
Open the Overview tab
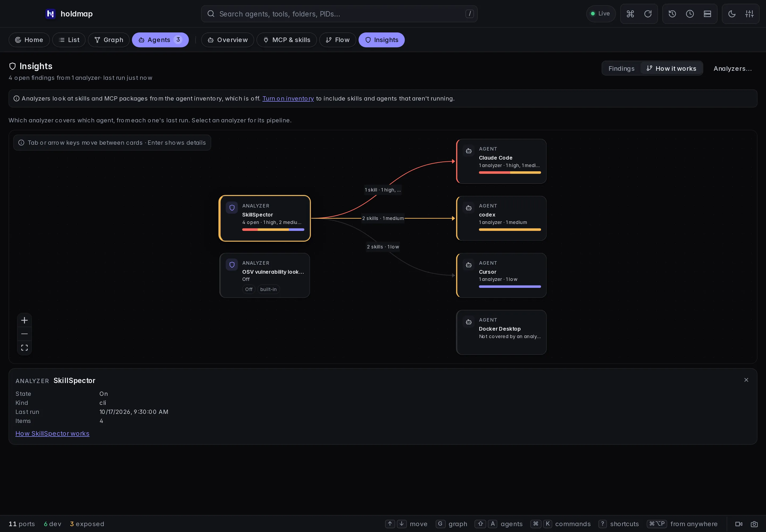coord(227,40)
